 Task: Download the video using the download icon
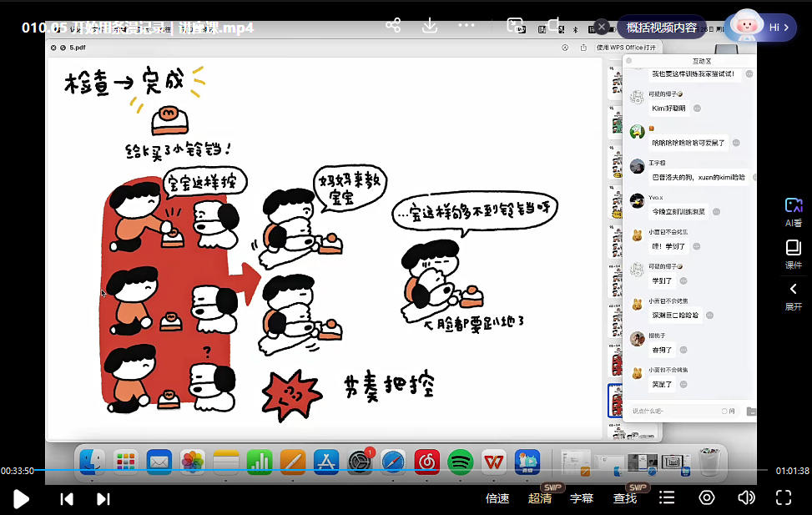click(x=430, y=26)
